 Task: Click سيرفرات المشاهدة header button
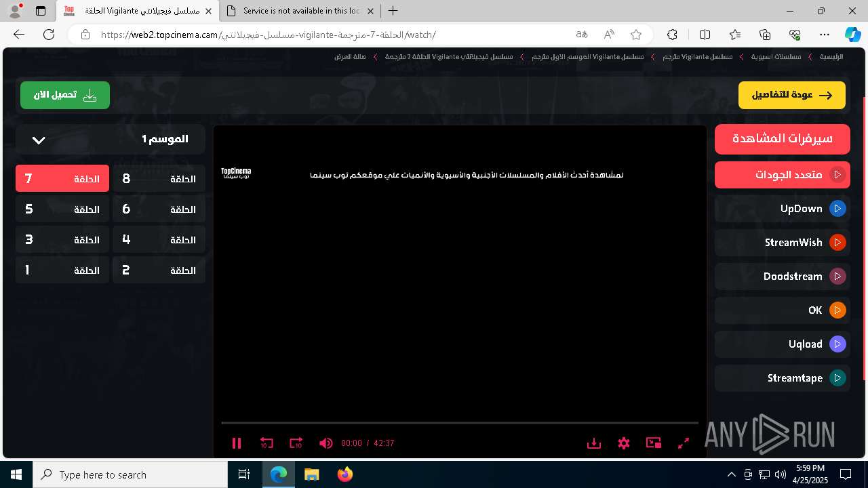[783, 139]
